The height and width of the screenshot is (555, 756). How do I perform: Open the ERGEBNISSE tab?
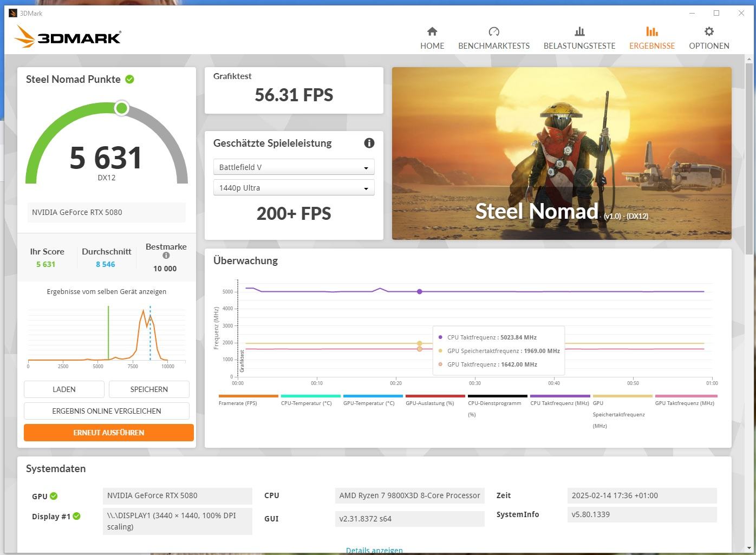pos(652,38)
